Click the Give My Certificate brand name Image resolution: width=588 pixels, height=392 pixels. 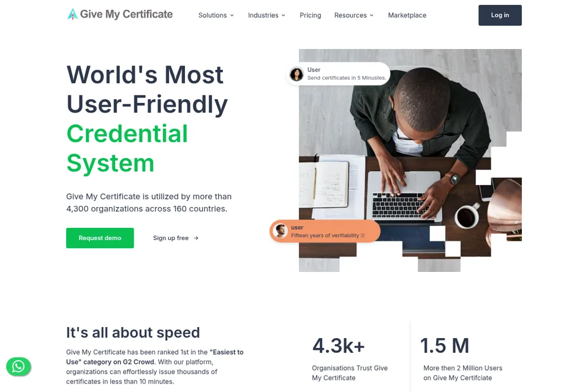pyautogui.click(x=126, y=14)
